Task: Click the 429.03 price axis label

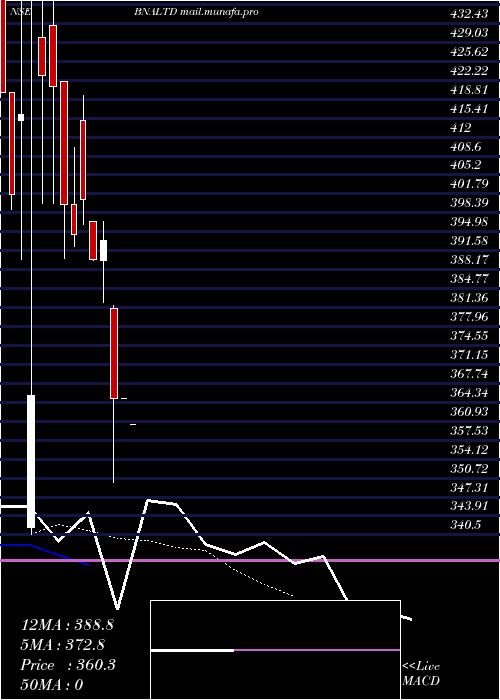Action: coord(469,33)
